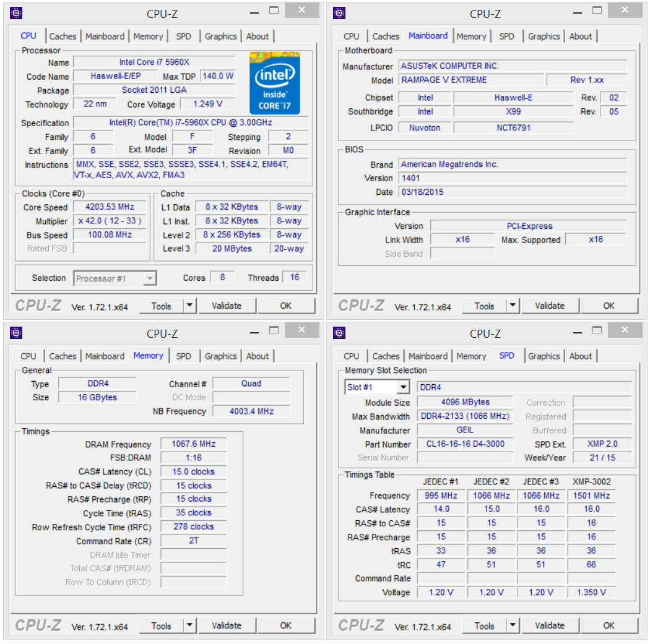Image resolution: width=650 pixels, height=644 pixels.
Task: Click XMP-3002 voltage 1.350 V
Action: 591,593
